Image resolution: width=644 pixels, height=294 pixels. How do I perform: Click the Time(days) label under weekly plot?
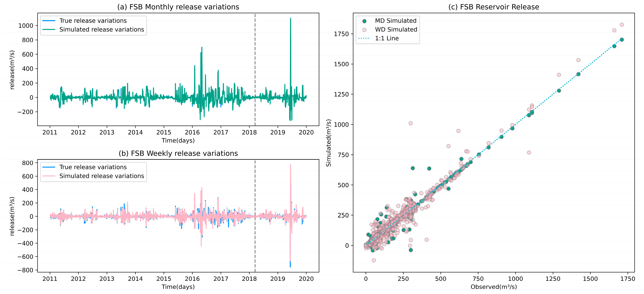pyautogui.click(x=178, y=287)
